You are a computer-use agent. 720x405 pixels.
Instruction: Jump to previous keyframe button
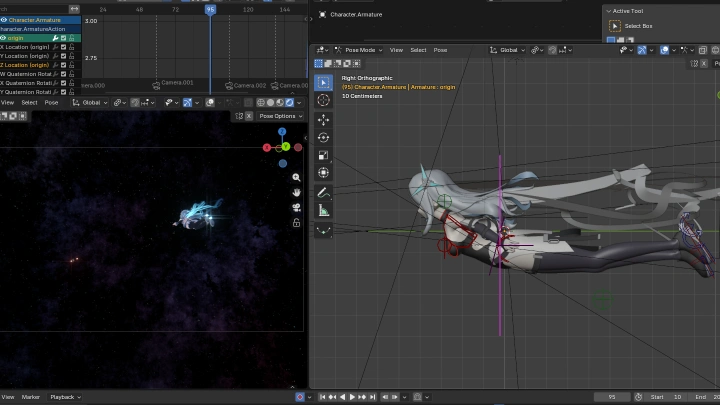(332, 397)
